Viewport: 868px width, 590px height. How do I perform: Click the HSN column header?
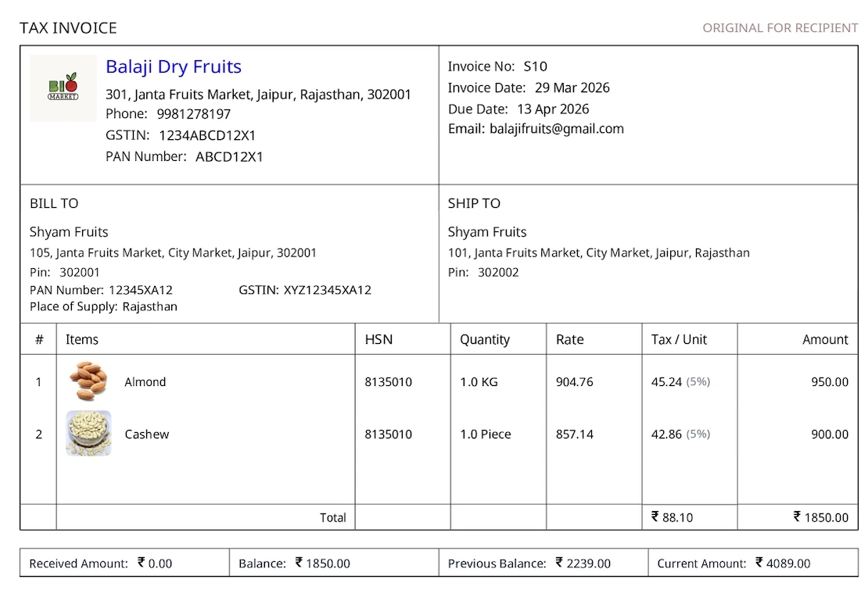coord(376,339)
